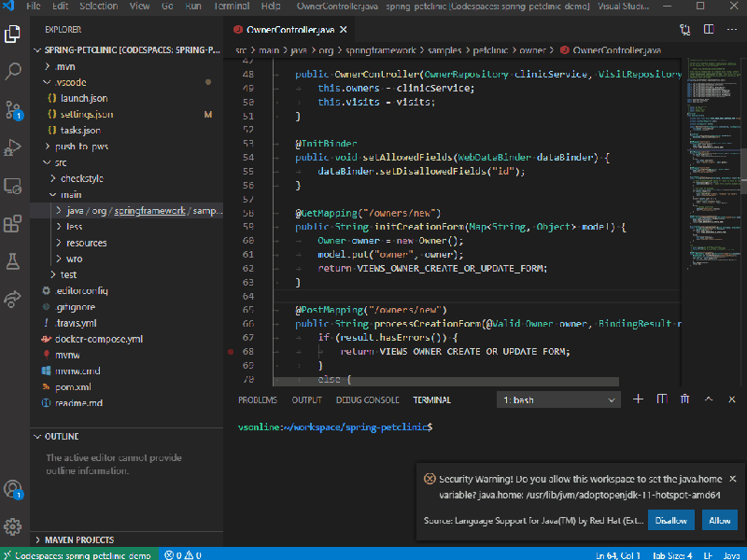The width and height of the screenshot is (747, 560).
Task: Open the Source Control view
Action: click(x=13, y=111)
